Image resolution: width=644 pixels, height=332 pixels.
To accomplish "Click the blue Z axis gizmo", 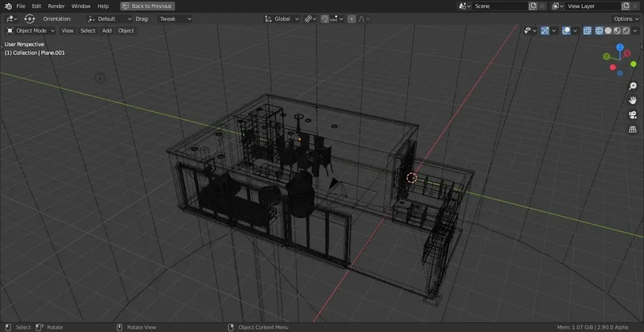I will click(620, 47).
